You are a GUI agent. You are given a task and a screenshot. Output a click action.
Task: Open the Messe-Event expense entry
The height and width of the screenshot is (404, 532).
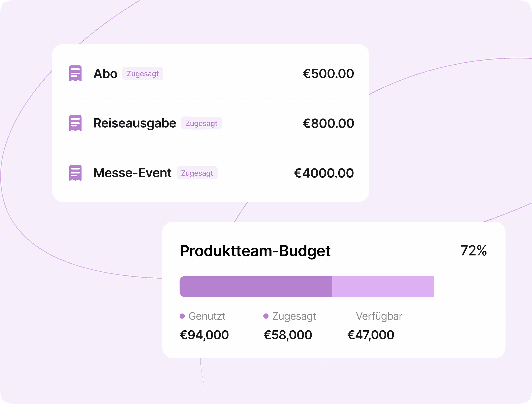tap(210, 173)
